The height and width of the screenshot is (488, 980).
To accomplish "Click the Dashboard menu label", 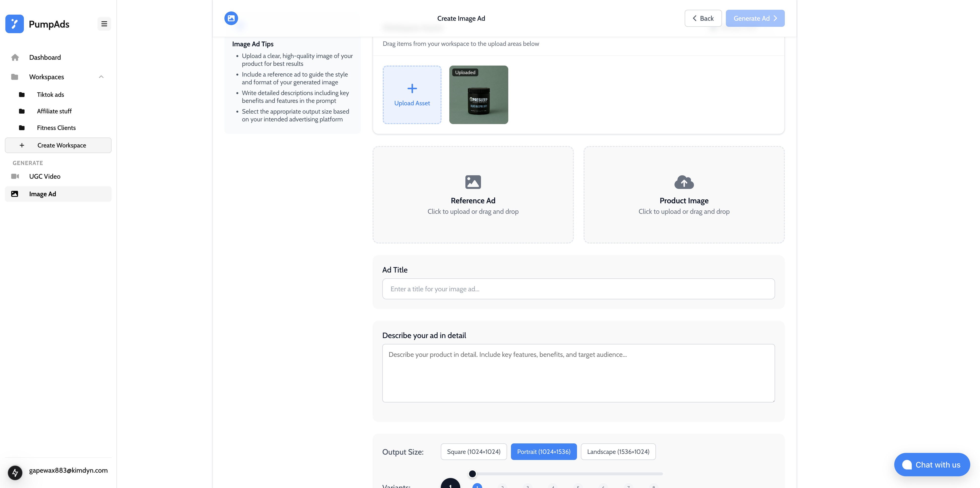I will pyautogui.click(x=45, y=58).
